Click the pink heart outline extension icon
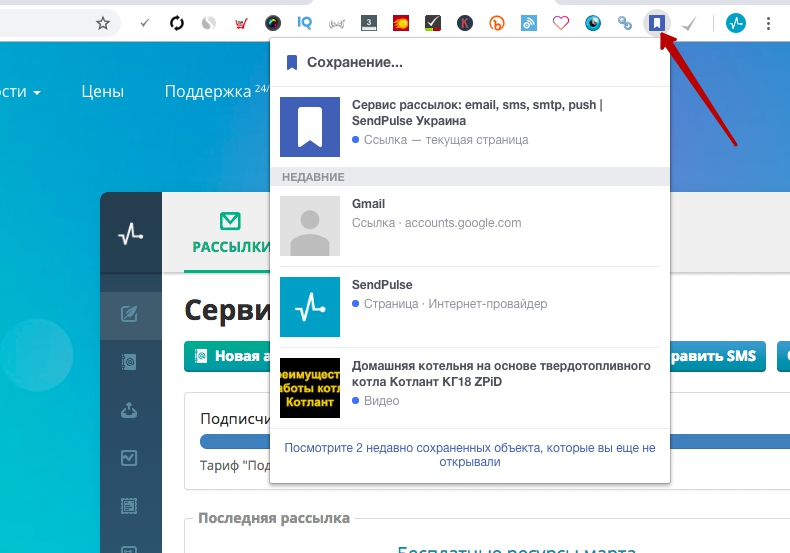Viewport: 790px width, 553px height. tap(561, 23)
